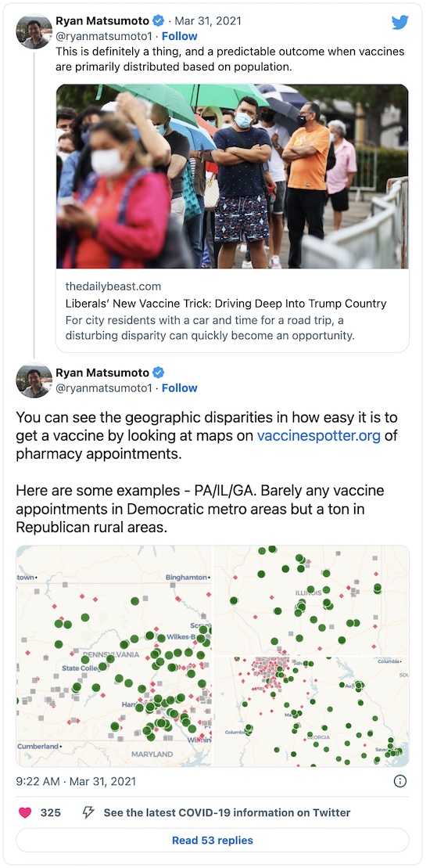The height and width of the screenshot is (868, 430).
Task: Click the 9:22 AM timestamp
Action: pos(76,782)
